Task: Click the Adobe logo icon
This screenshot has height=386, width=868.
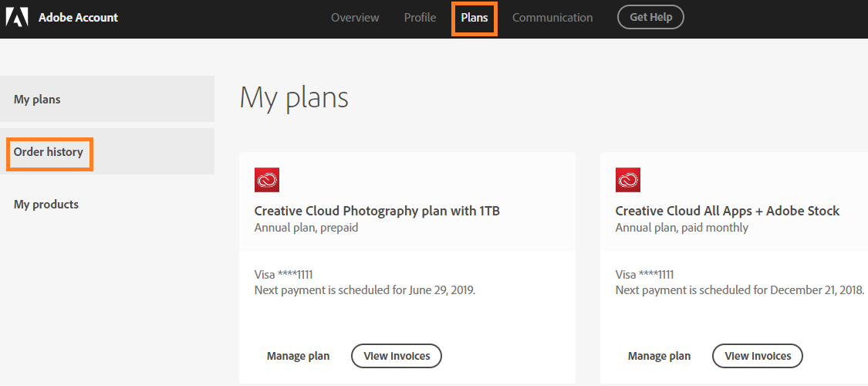Action: coord(17,17)
